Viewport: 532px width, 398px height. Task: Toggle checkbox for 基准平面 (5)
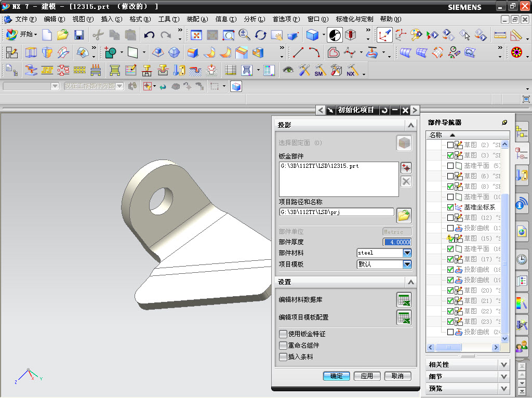pyautogui.click(x=450, y=166)
